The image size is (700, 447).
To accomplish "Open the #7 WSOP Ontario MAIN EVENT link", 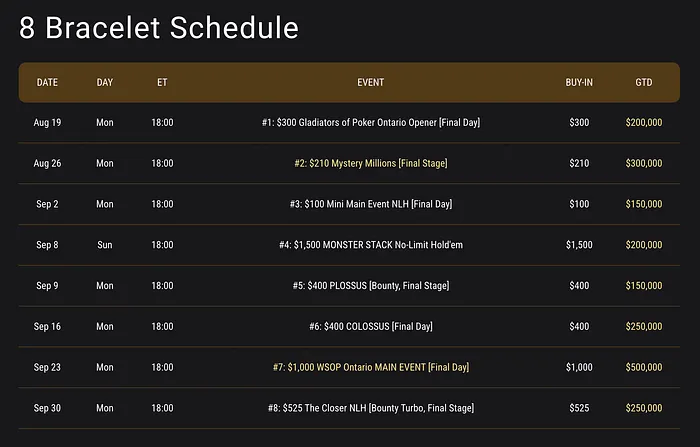I will (370, 367).
